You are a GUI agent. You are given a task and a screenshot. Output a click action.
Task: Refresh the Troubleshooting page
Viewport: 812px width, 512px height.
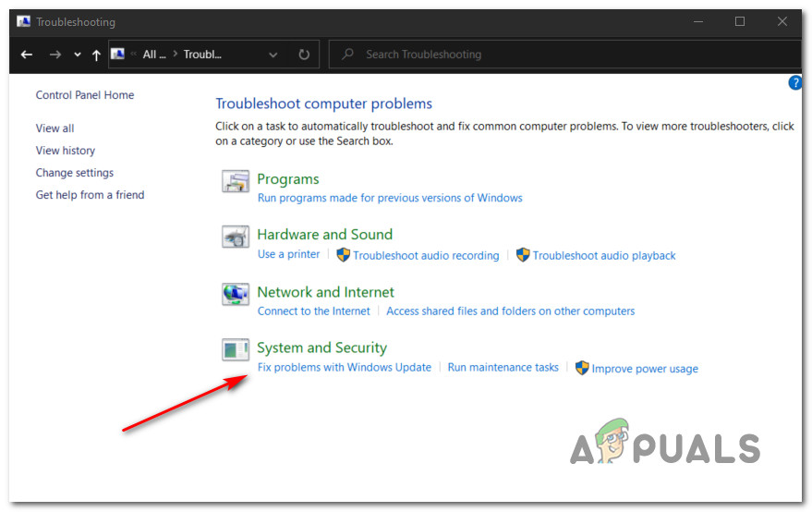pos(304,55)
